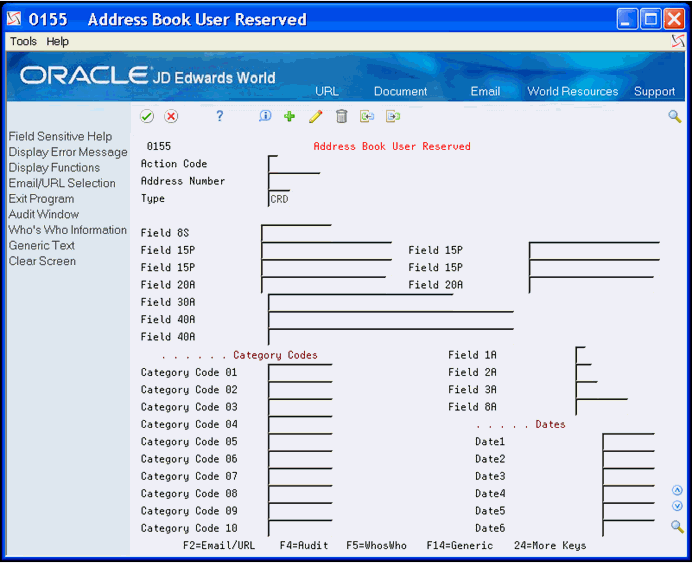Click the next record arrow icon

(393, 116)
